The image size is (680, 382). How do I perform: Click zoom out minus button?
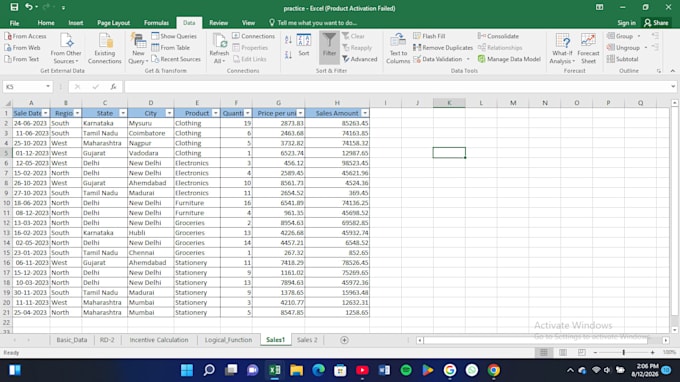pos(595,353)
